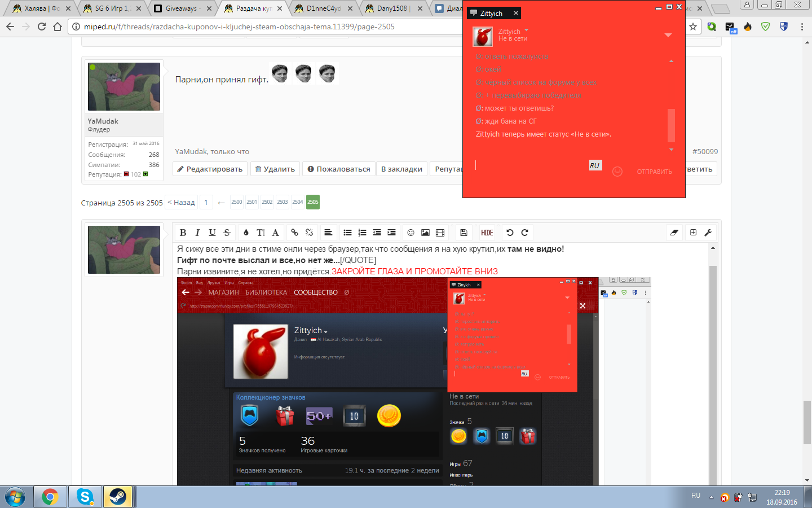Close the Giveaways browser tab
This screenshot has height=508, width=812.
[209, 8]
